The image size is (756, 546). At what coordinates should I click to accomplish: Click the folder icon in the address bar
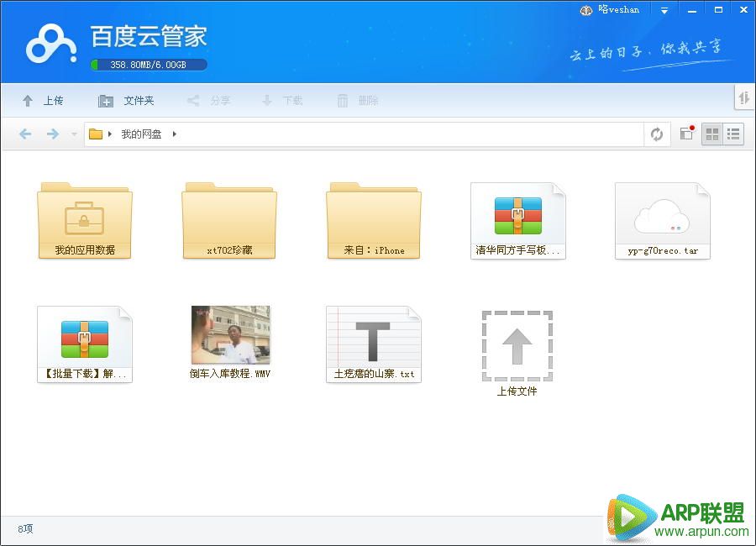coord(96,134)
